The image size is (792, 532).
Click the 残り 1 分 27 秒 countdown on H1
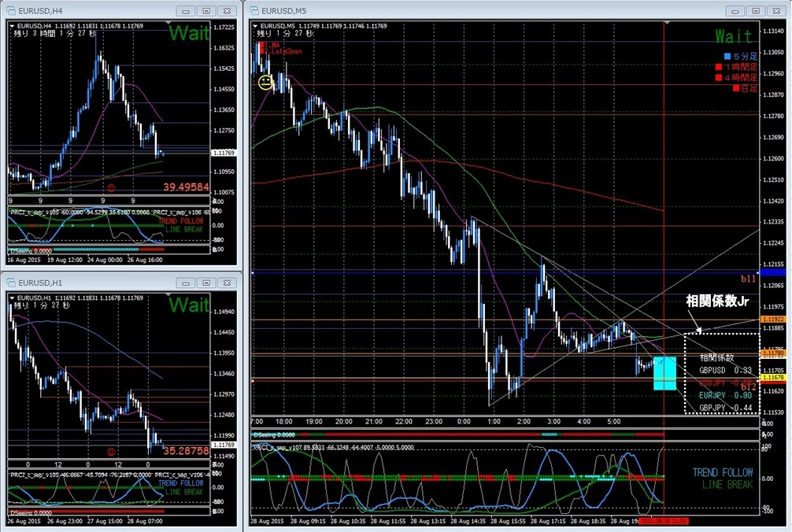pyautogui.click(x=42, y=305)
